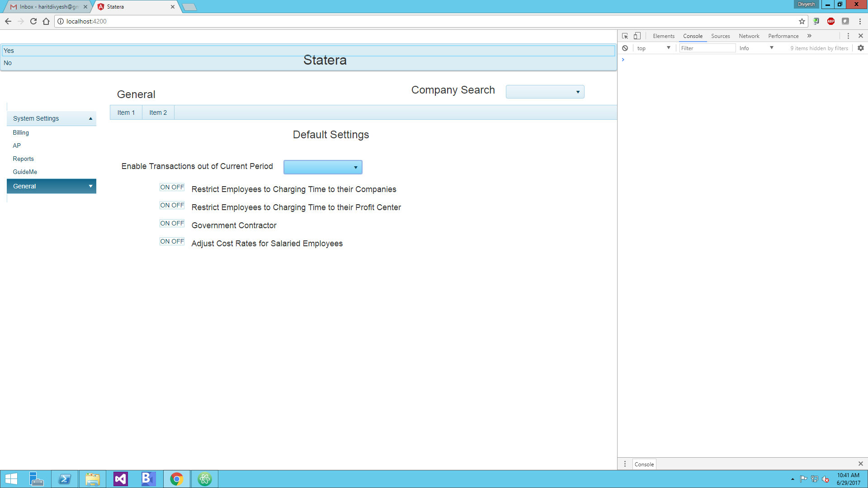Open Visual Studio from the taskbar
This screenshot has width=868, height=488.
[x=121, y=479]
